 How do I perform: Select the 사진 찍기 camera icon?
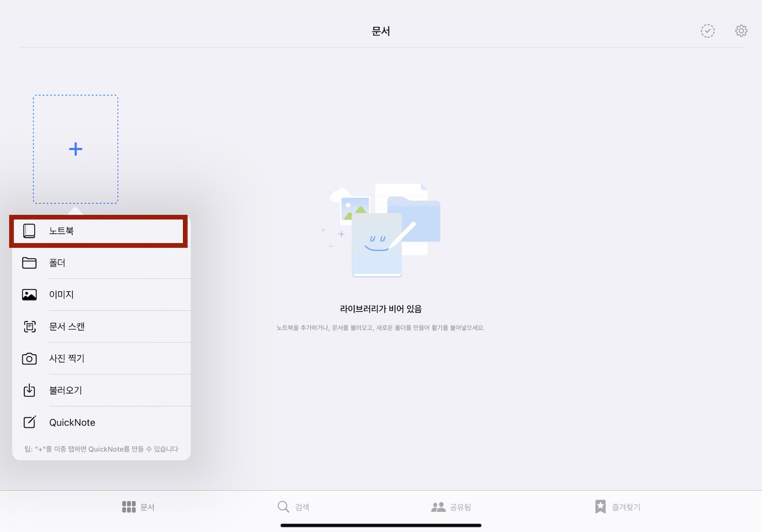coord(29,358)
